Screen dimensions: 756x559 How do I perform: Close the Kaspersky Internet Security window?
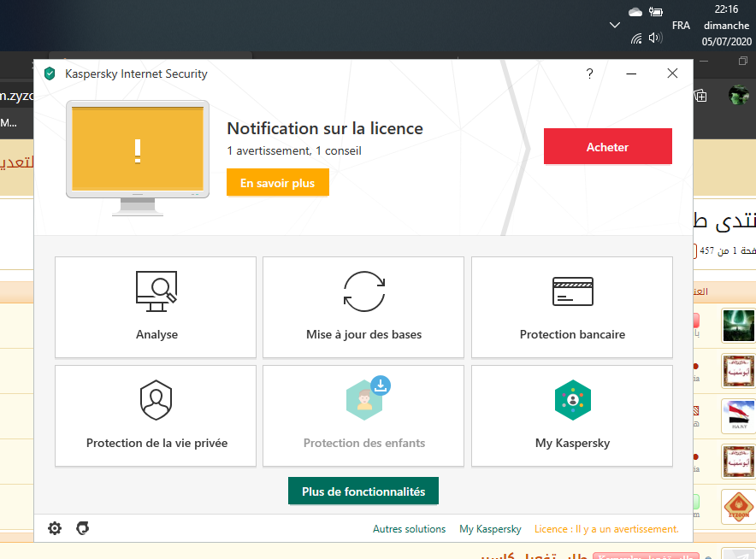pos(672,74)
